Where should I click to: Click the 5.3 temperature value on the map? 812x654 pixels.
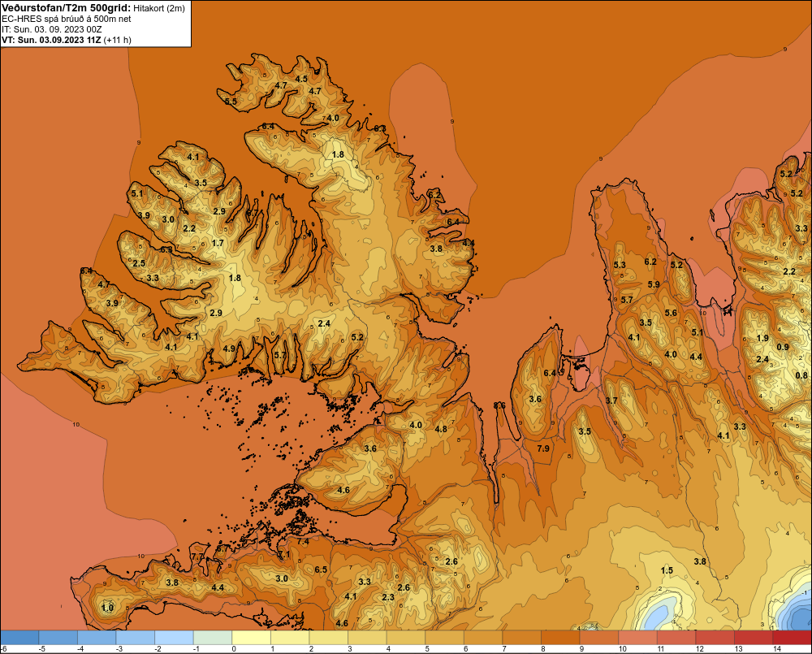click(x=620, y=265)
